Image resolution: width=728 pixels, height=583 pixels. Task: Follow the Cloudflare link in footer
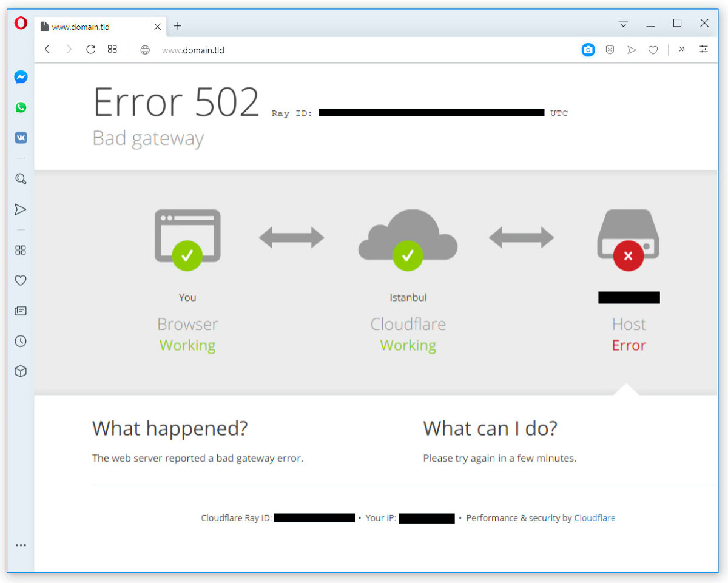point(595,518)
